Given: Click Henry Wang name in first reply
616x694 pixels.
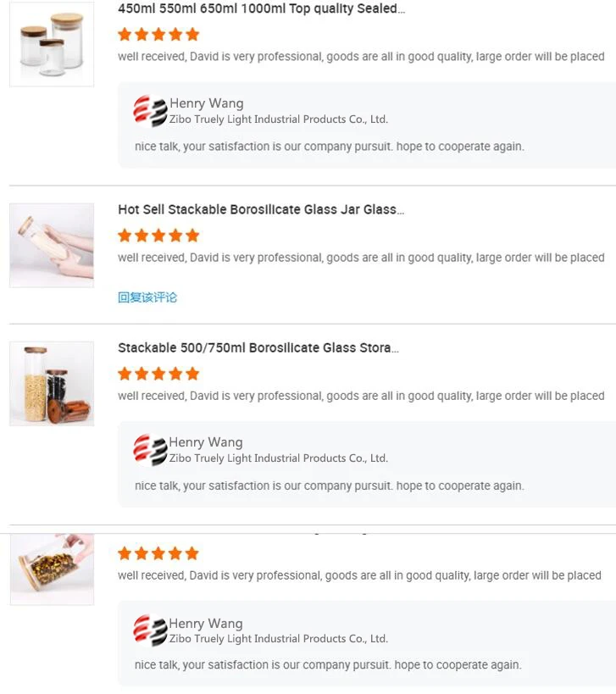Looking at the screenshot, I should point(206,103).
